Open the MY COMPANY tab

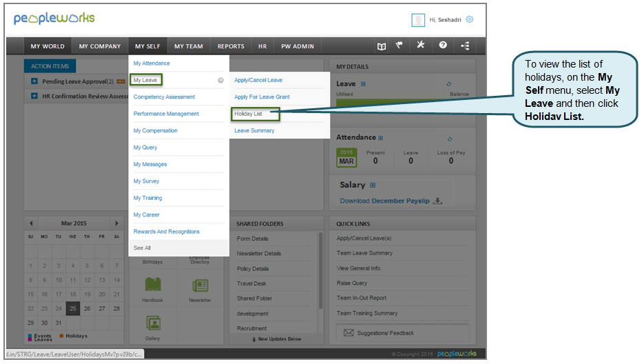click(x=100, y=46)
